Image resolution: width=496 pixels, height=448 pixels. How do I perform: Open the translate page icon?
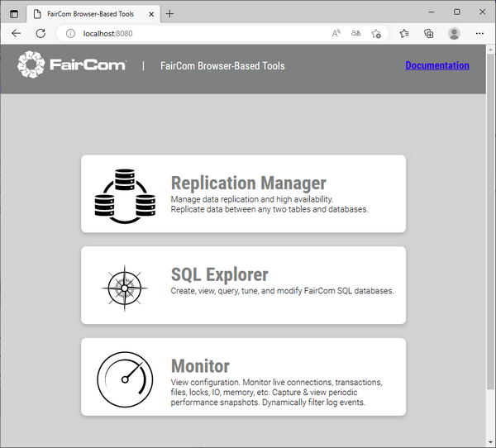[x=355, y=33]
